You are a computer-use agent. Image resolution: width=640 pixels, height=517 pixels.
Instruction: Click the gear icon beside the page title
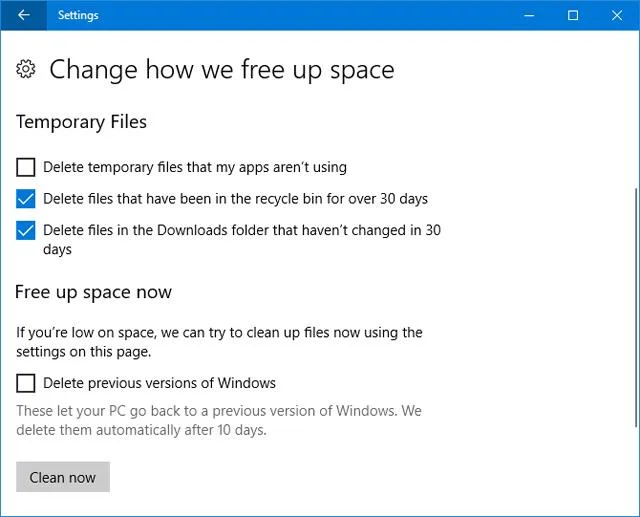(26, 69)
